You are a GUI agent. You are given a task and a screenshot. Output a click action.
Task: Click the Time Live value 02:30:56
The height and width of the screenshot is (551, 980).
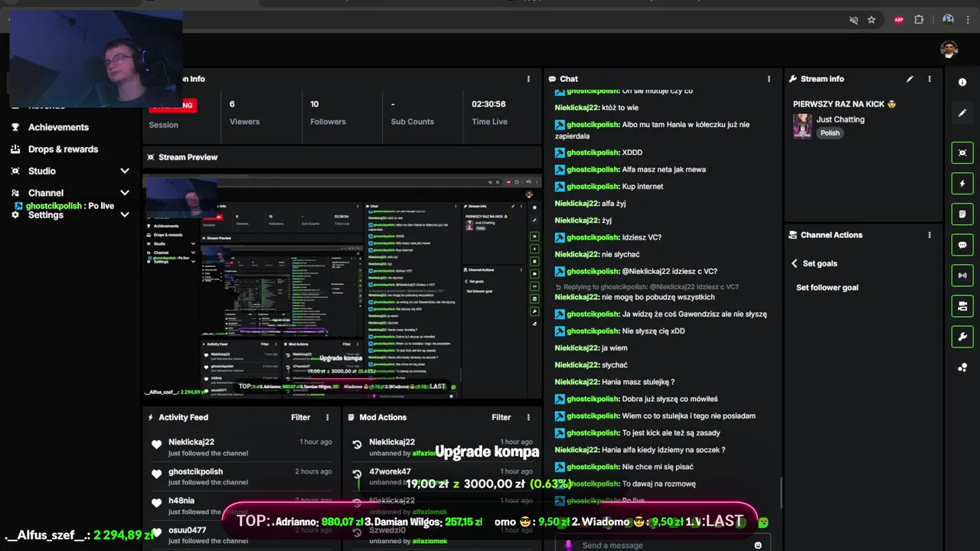coord(488,104)
